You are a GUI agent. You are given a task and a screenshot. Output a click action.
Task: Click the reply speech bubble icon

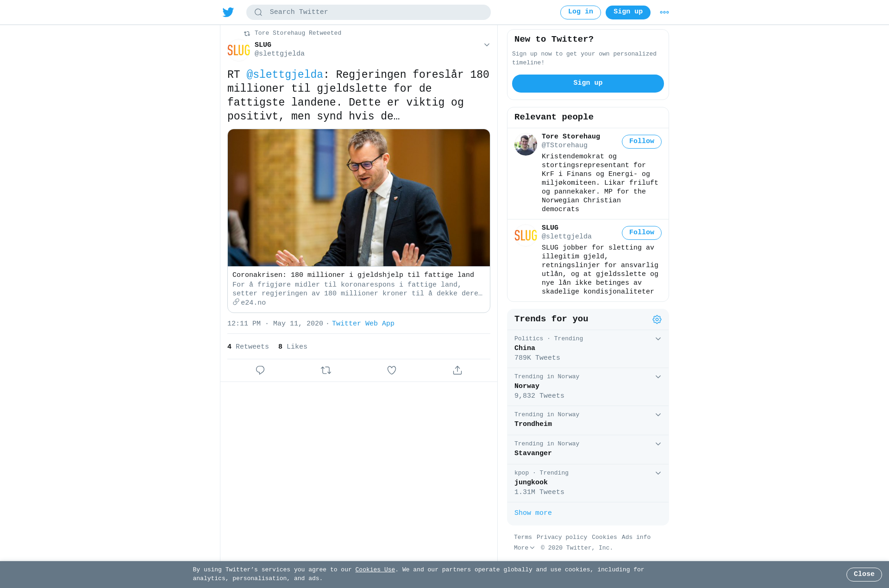coord(260,370)
